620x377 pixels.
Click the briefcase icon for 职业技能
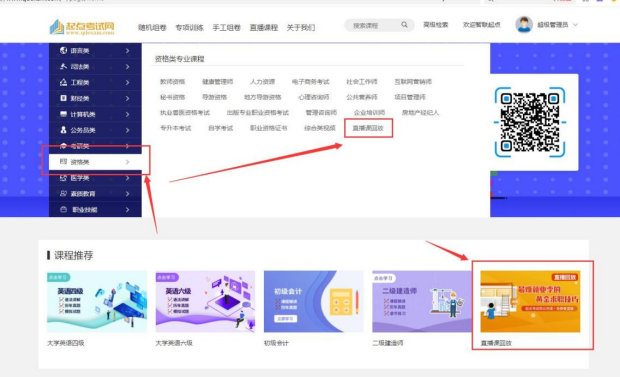63,209
